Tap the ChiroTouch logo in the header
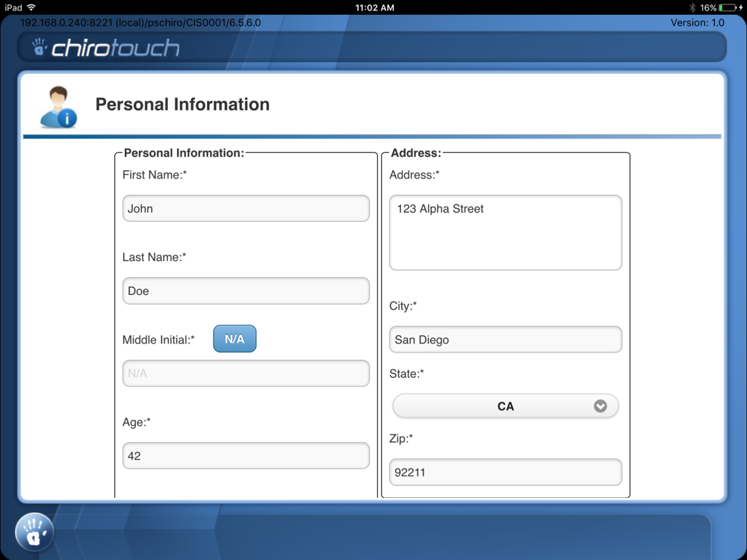Image resolution: width=747 pixels, height=560 pixels. [106, 48]
